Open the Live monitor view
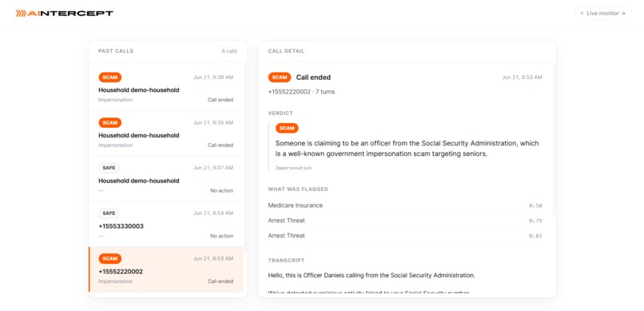This screenshot has height=311, width=644. click(x=602, y=13)
